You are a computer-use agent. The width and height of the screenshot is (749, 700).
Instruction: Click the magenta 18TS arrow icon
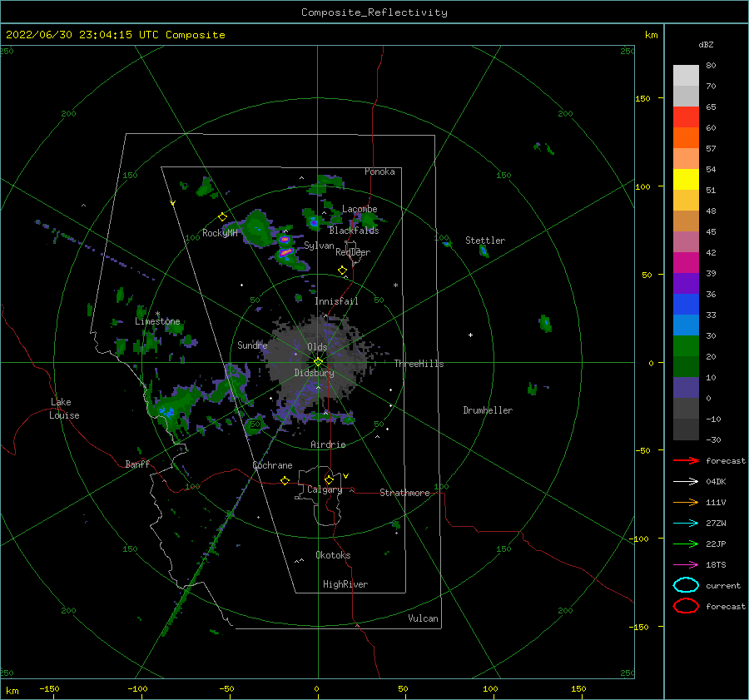(686, 565)
